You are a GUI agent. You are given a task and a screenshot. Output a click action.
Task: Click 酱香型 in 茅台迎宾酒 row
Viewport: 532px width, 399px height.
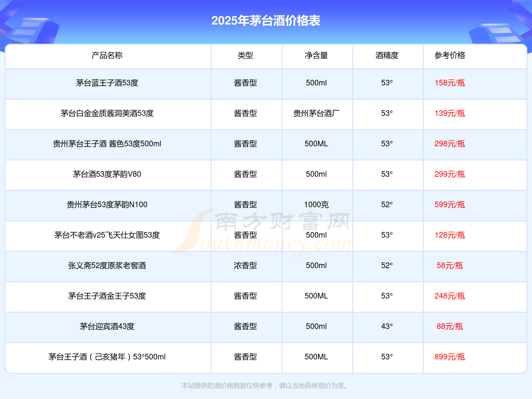point(245,326)
